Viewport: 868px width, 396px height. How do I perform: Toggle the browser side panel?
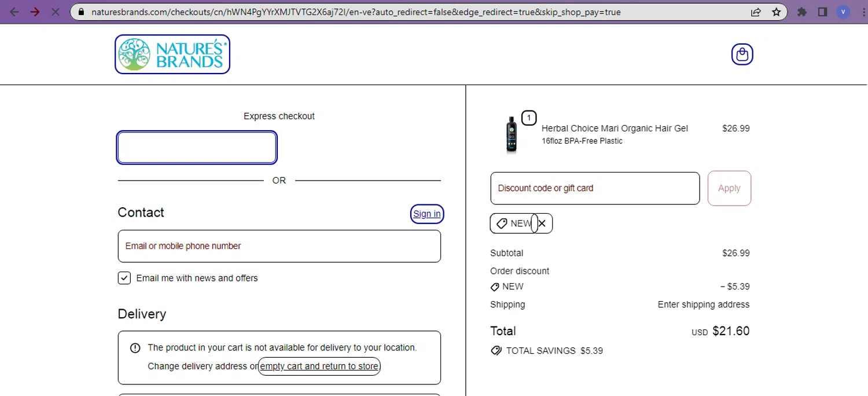tap(822, 12)
